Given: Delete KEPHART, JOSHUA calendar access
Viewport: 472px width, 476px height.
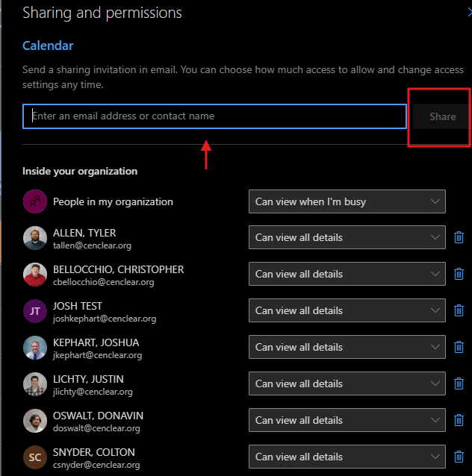Looking at the screenshot, I should click(459, 348).
